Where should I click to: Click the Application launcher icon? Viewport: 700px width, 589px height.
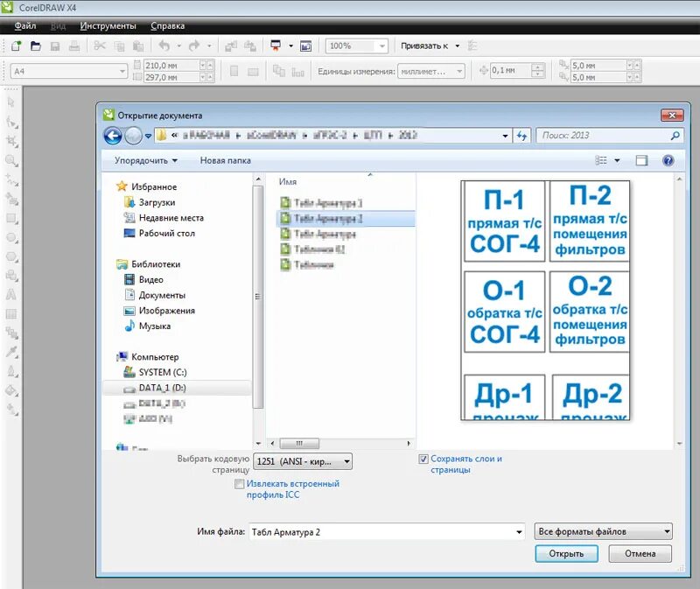[x=276, y=46]
